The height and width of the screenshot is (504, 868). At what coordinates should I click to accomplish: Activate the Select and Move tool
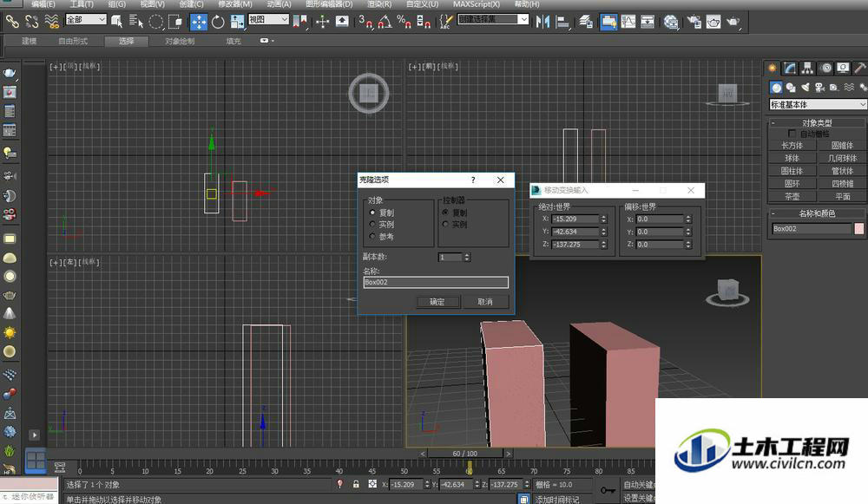coord(198,22)
